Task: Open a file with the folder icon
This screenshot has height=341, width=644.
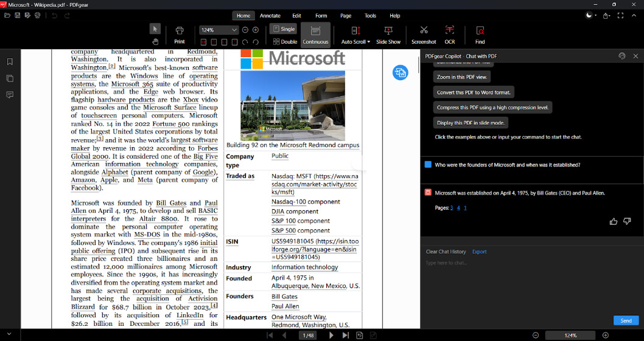Action: [7, 16]
